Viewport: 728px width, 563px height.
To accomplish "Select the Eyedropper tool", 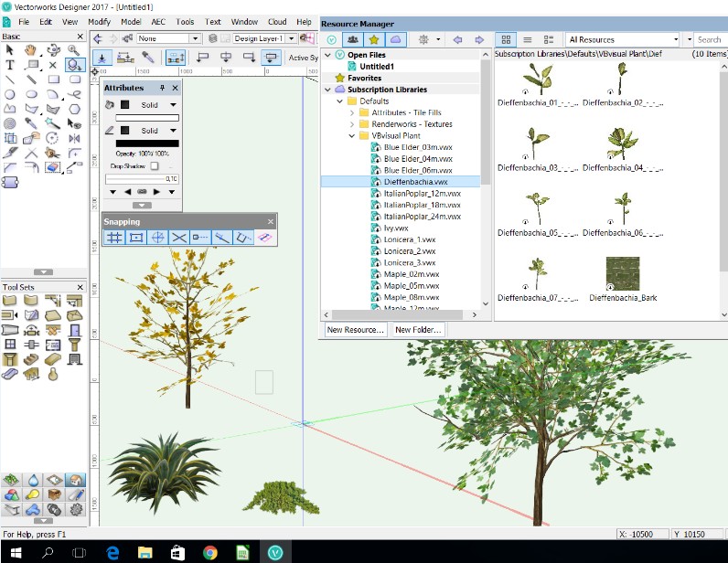I will (31, 123).
